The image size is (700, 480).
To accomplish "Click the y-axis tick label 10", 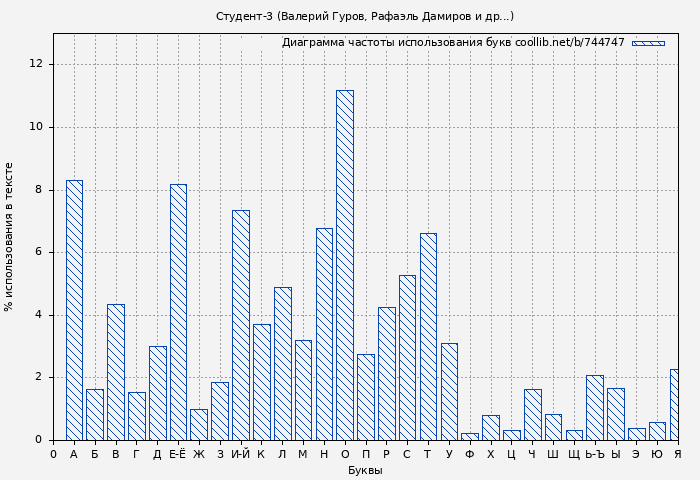I will click(37, 127).
